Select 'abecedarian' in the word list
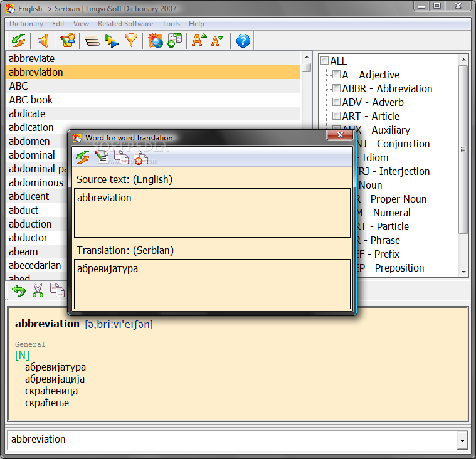476x459 pixels. tap(37, 265)
